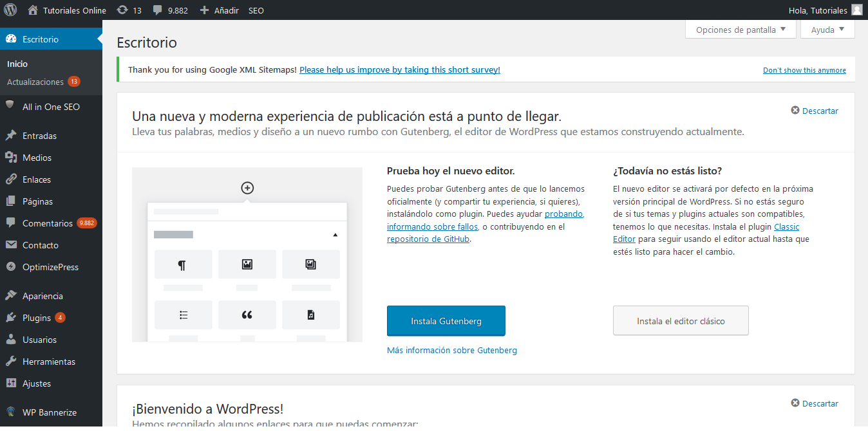
Task: Click the Escritorio dashboard gauge icon
Action: pos(11,39)
